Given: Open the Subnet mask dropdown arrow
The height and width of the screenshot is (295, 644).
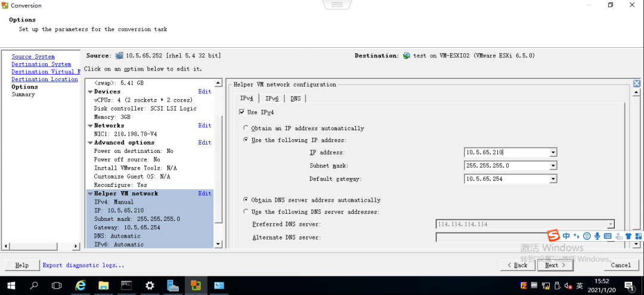Looking at the screenshot, I should tap(553, 166).
